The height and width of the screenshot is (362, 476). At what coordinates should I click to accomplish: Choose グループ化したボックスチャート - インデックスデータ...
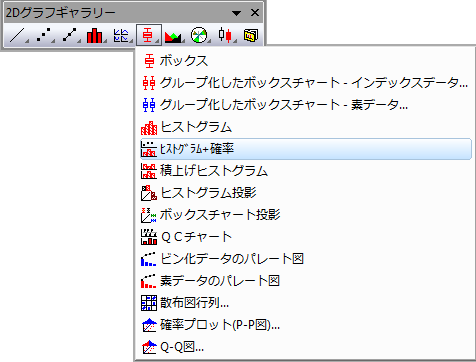(x=306, y=83)
